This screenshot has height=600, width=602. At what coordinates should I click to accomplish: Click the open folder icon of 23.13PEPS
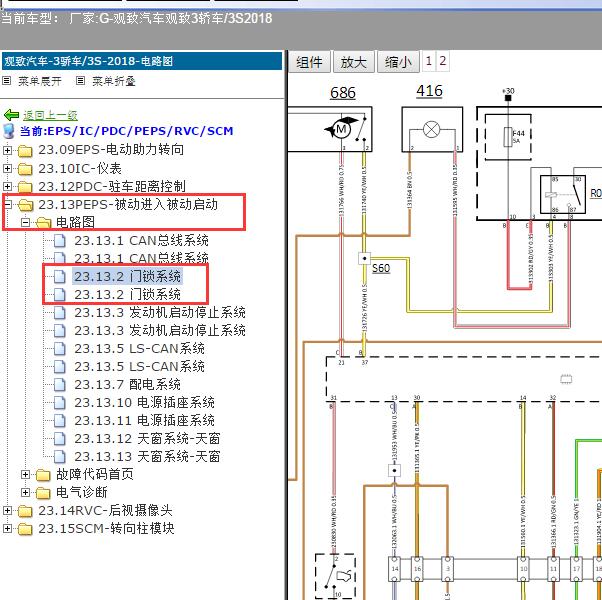[26, 205]
